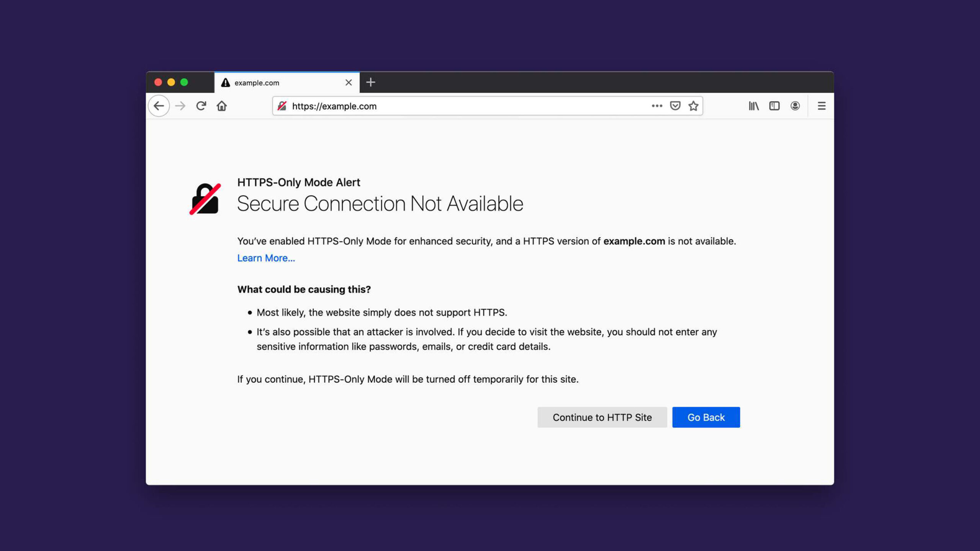Open the insecure lock site info icon
Image resolution: width=980 pixels, height=551 pixels.
coord(282,106)
